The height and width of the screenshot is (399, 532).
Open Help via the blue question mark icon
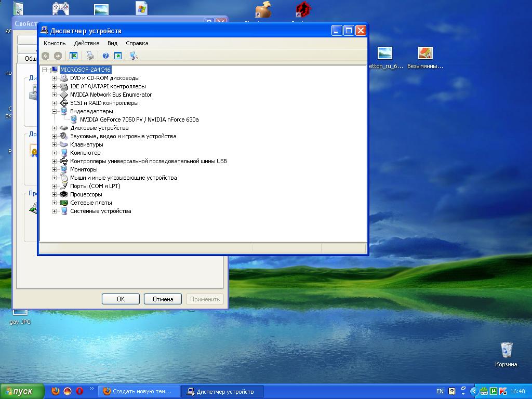coord(105,56)
